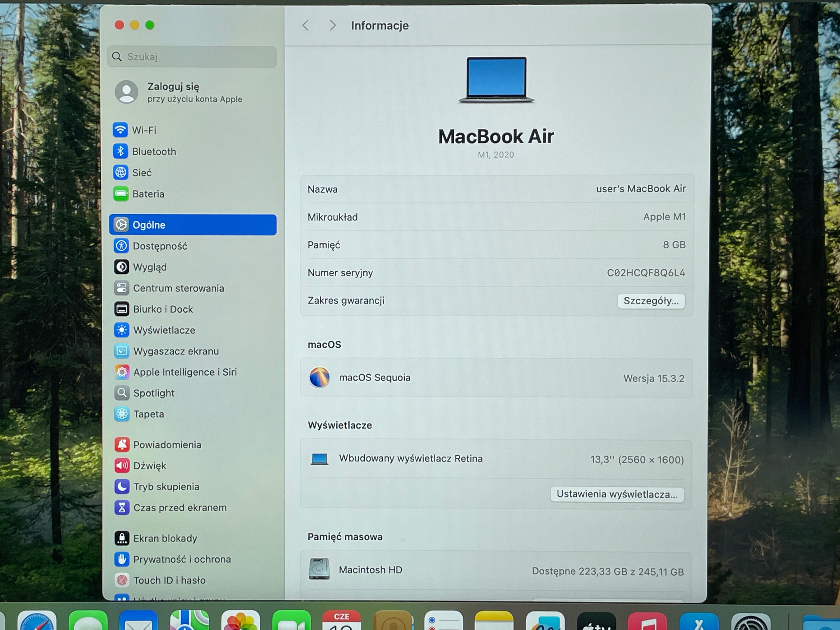The width and height of the screenshot is (840, 630).
Task: Minimize window with the yellow button
Action: pos(135,25)
